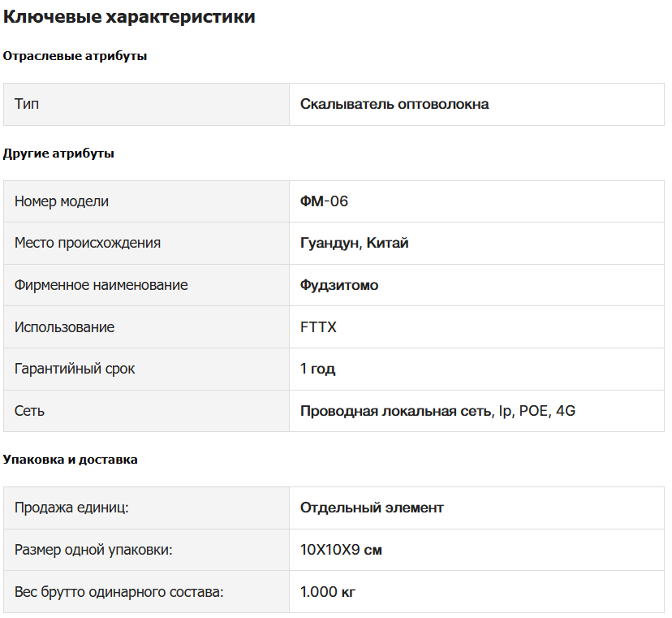This screenshot has height=618, width=672.
Task: Click the "Номер модели" label cell
Action: coord(62,201)
